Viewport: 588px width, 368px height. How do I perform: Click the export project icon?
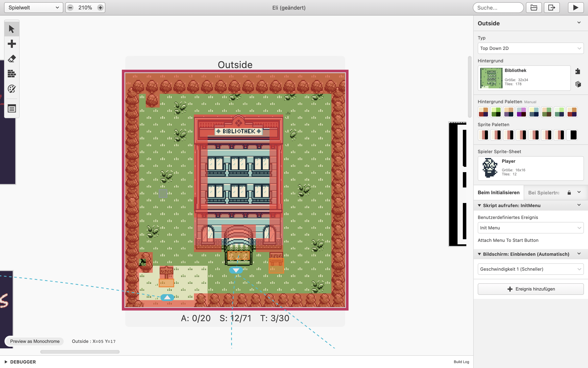[551, 8]
